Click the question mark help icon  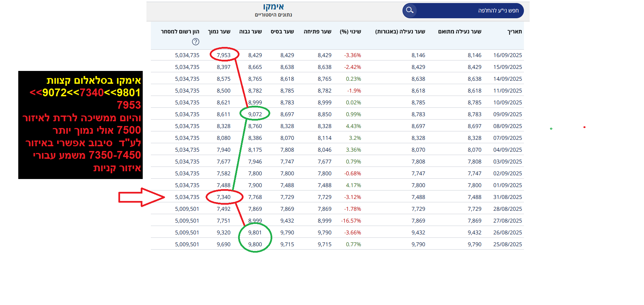195,42
